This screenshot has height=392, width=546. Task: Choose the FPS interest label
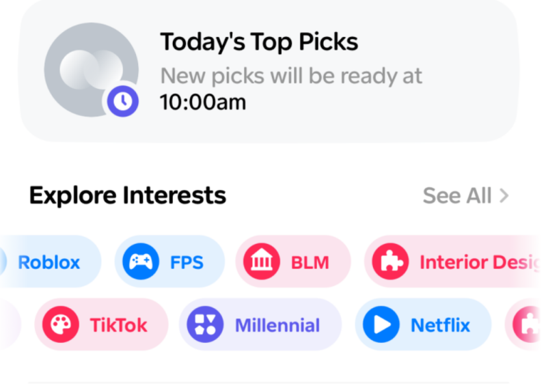187,262
